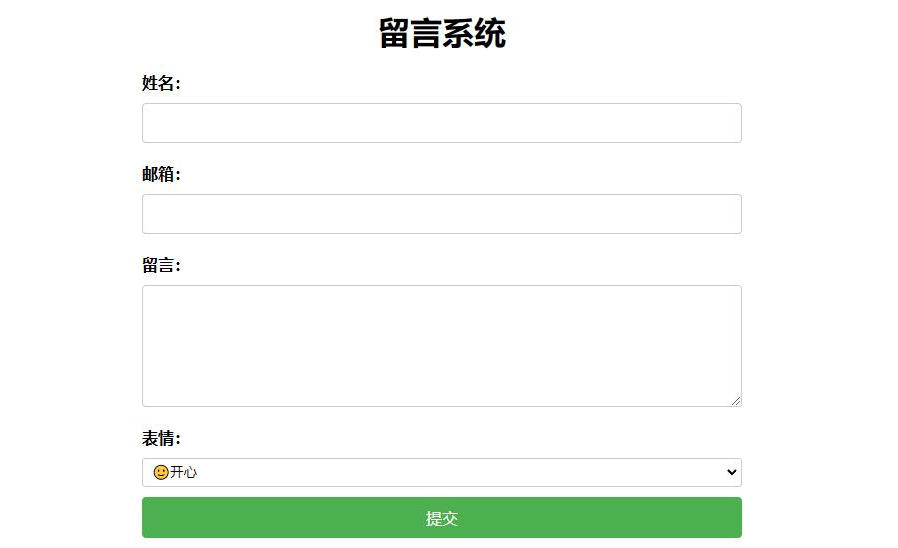Click the 表情 field label
This screenshot has width=898, height=548.
pos(161,439)
